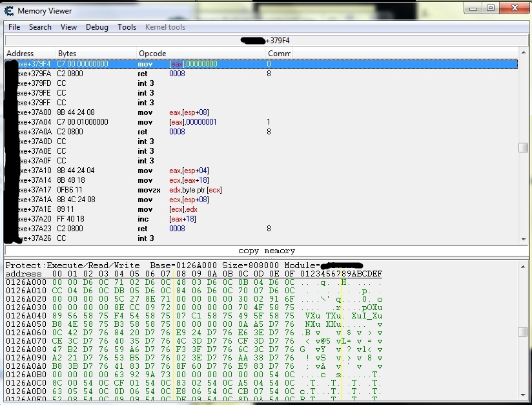
Task: Click the Address column header
Action: pos(20,54)
